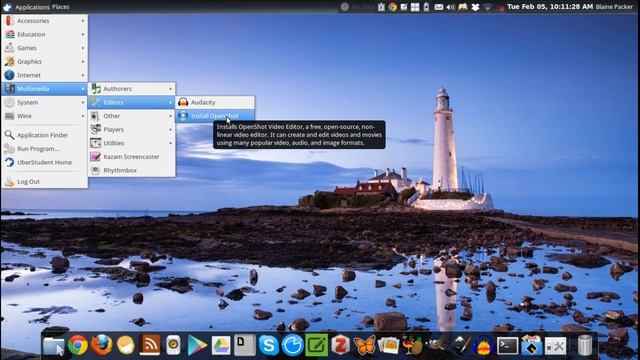
Task: Open the Other multimedia submenu
Action: (132, 116)
